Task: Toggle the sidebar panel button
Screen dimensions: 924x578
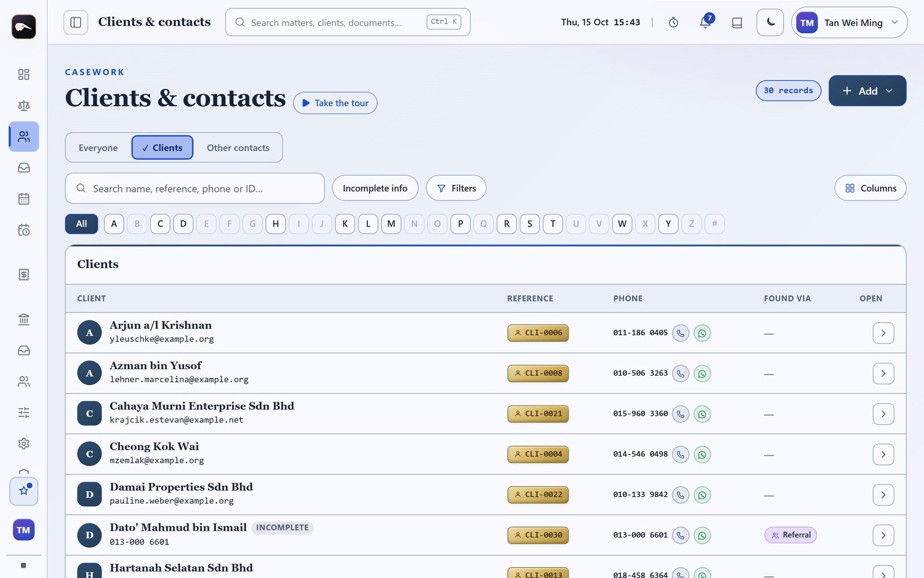Action: [x=76, y=23]
